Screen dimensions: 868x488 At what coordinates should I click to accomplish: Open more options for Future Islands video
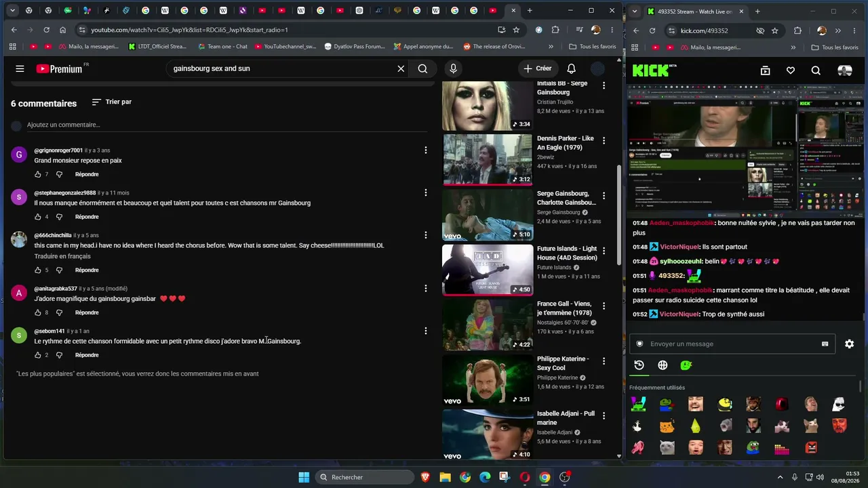(604, 251)
